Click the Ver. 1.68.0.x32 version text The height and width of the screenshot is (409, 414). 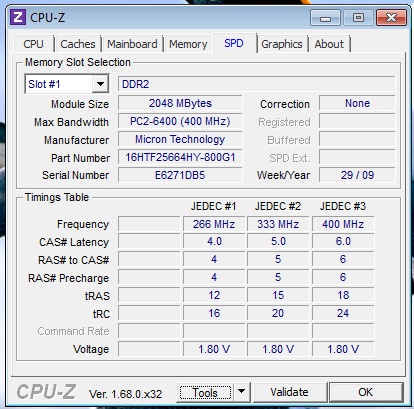[125, 394]
